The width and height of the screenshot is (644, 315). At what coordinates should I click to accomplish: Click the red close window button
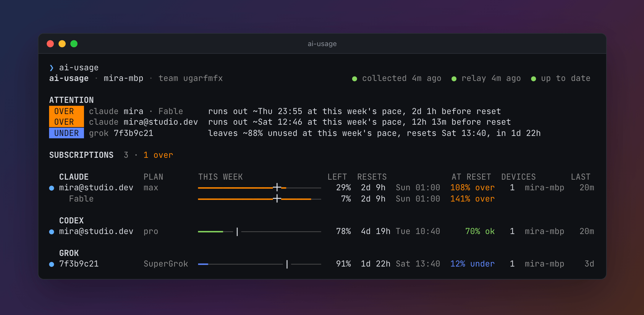pyautogui.click(x=50, y=44)
